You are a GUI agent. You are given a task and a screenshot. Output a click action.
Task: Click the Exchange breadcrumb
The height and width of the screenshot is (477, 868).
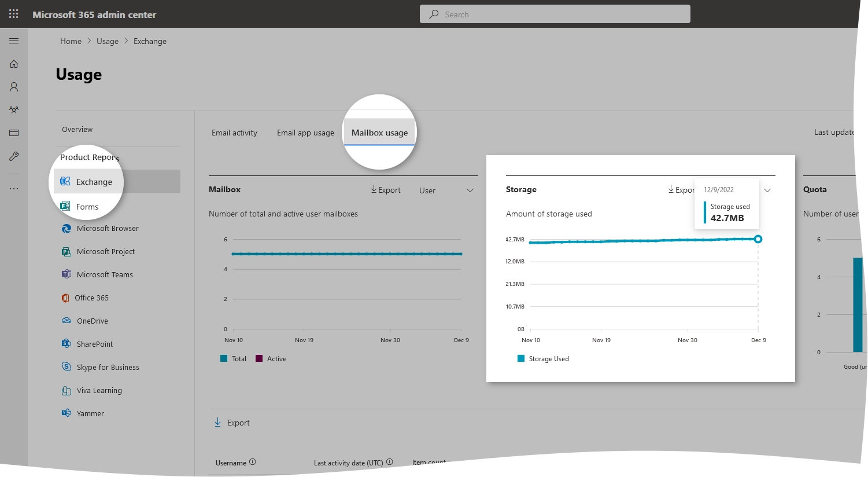(x=150, y=41)
